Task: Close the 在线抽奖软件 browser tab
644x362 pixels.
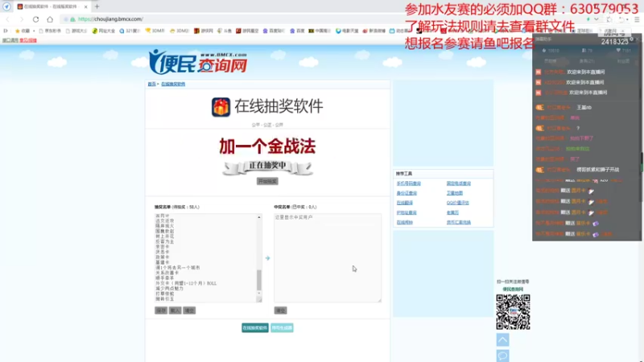Action: pos(85,6)
